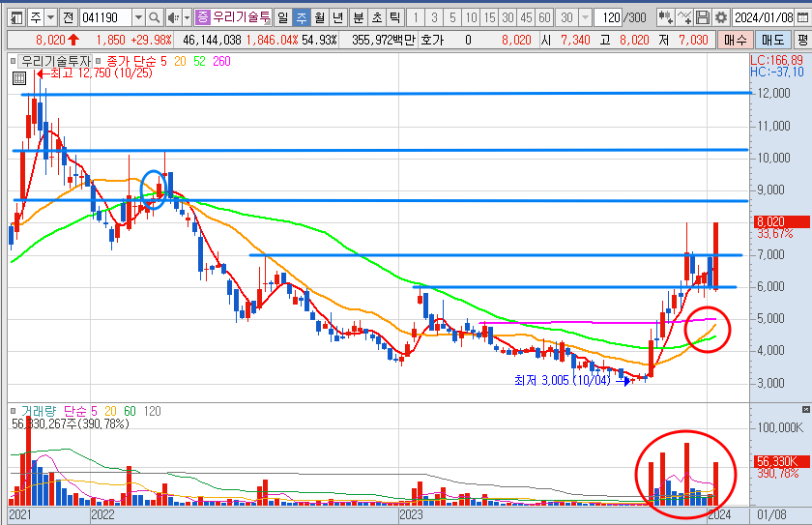This screenshot has width=812, height=525.
Task: Open the 주 type dropdown arrow
Action: pos(50,18)
